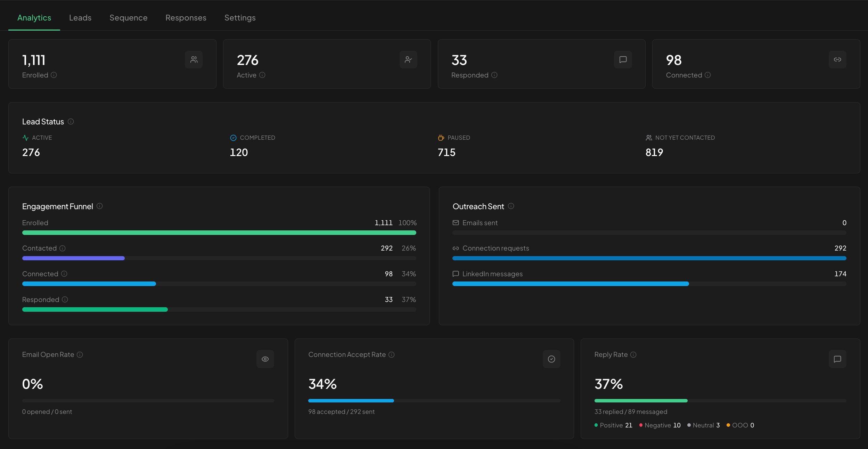Click the Neutral 3 sentiment label
Viewport: 868px width, 449px height.
[704, 425]
